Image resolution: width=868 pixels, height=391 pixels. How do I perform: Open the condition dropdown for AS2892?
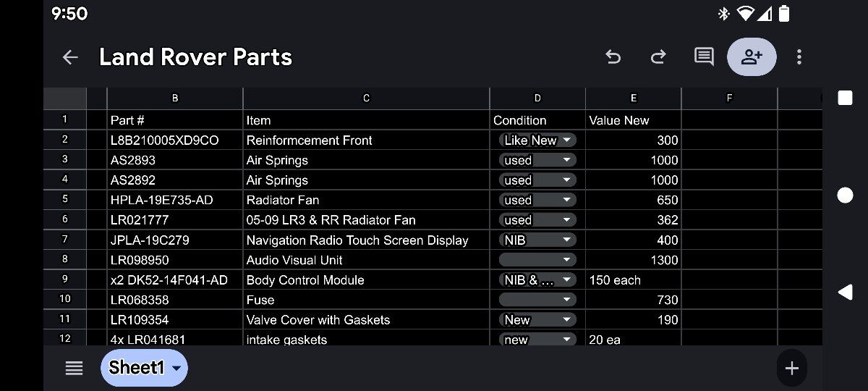click(x=537, y=180)
